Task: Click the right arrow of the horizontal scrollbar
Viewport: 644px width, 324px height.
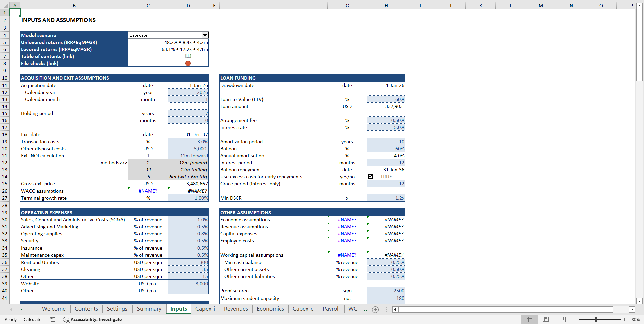Action: pyautogui.click(x=633, y=309)
